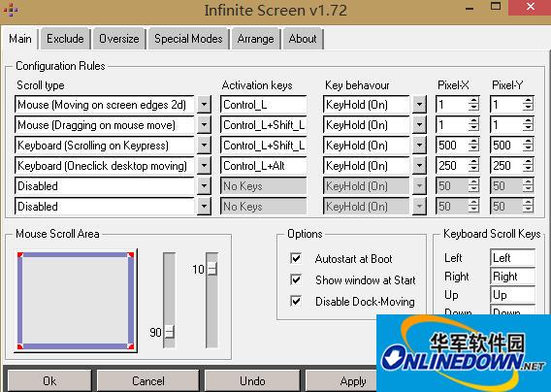Go to the Arrange tab
The height and width of the screenshot is (392, 551).
[x=255, y=38]
